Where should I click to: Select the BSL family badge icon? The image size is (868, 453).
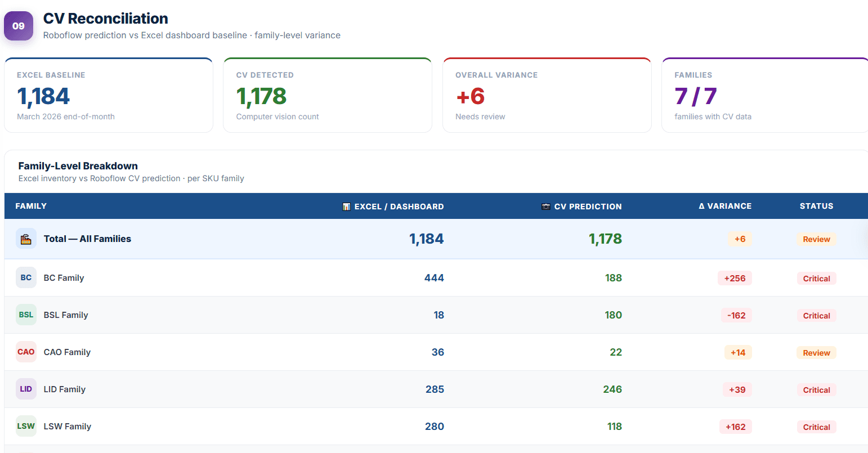pyautogui.click(x=26, y=315)
